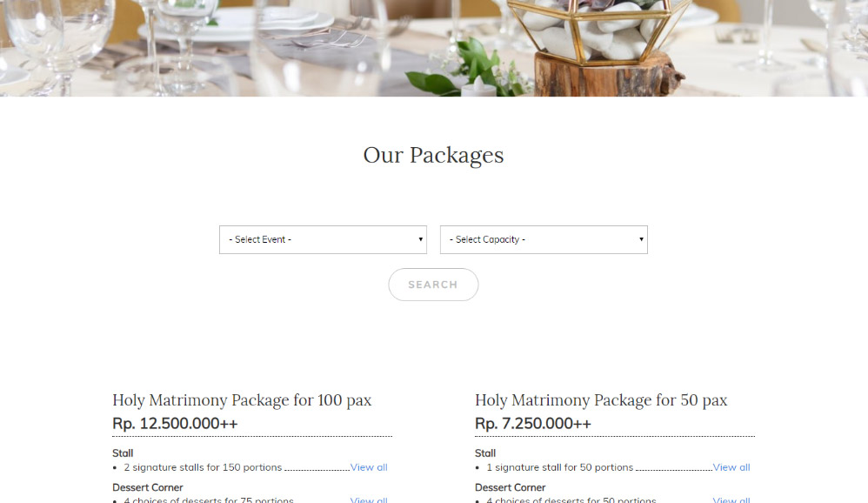Click the Our Packages heading
Viewport: 868px width, 503px height.
tap(433, 155)
